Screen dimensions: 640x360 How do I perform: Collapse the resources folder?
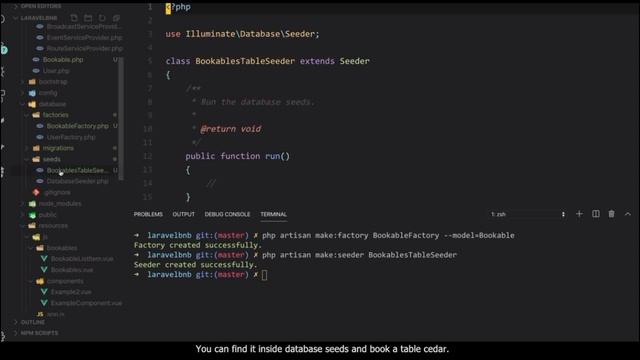click(53, 225)
